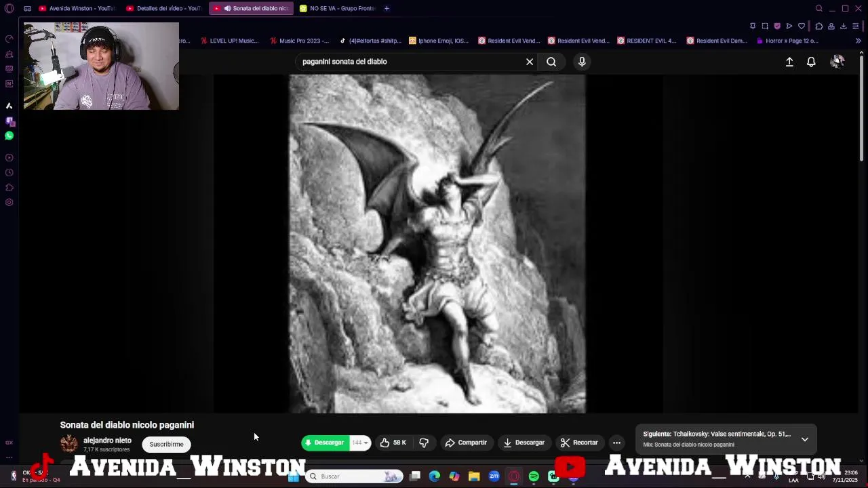
Task: Open the browser downloads arrow icon
Action: (844, 26)
